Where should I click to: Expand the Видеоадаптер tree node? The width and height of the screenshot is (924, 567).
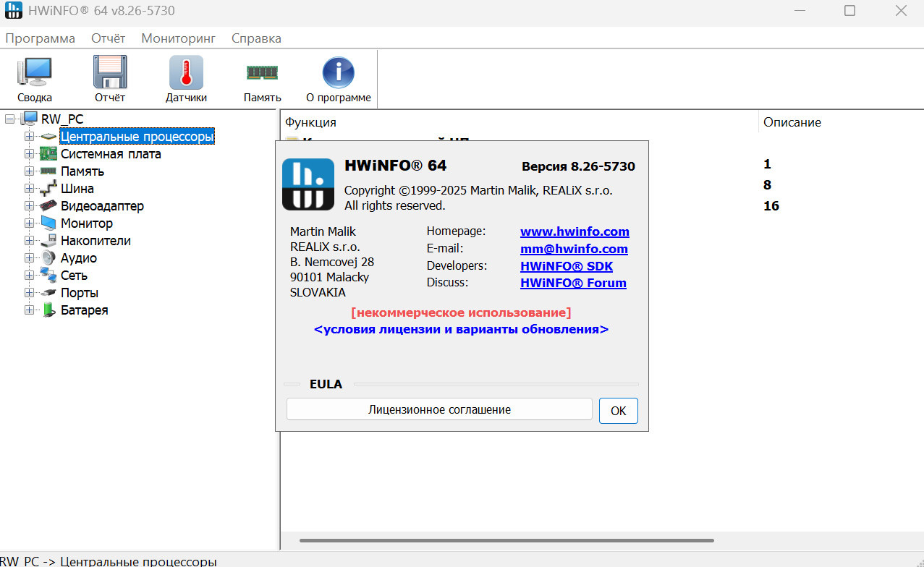pos(29,206)
